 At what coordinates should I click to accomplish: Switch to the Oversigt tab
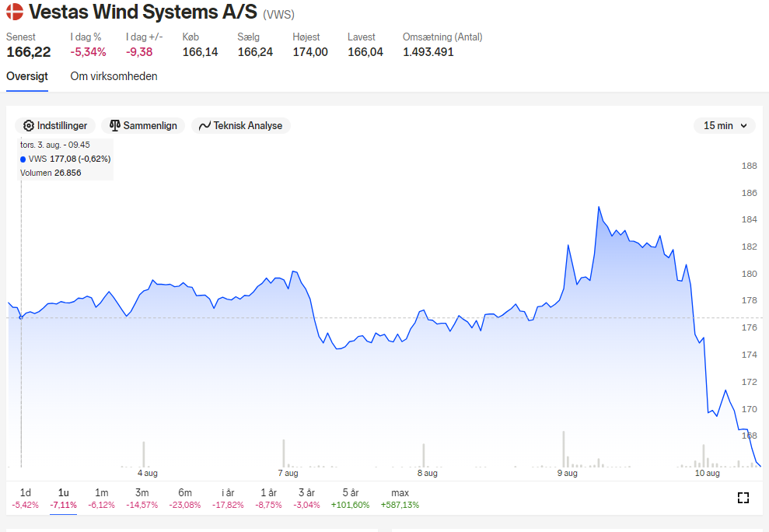(x=27, y=76)
